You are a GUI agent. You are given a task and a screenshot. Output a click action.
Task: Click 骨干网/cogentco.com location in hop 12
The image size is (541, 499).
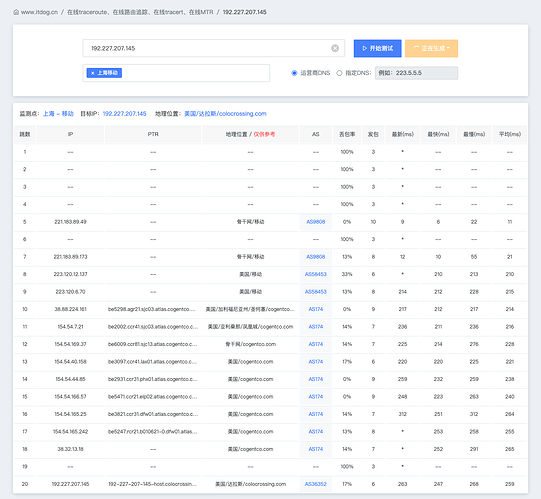(250, 344)
